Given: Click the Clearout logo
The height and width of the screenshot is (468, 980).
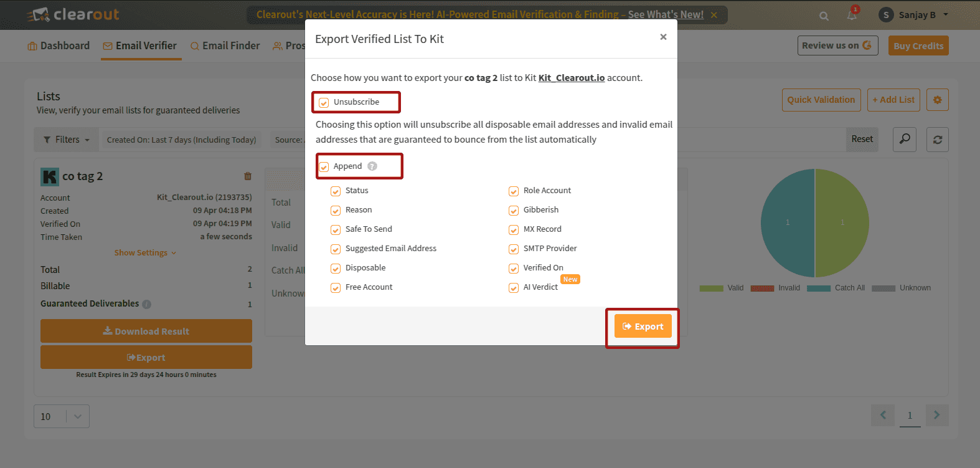Looking at the screenshot, I should pos(73,14).
